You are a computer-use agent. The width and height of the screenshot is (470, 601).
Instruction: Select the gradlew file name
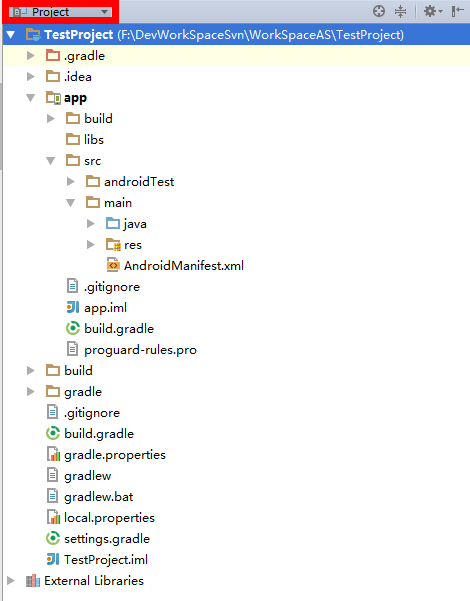point(87,476)
